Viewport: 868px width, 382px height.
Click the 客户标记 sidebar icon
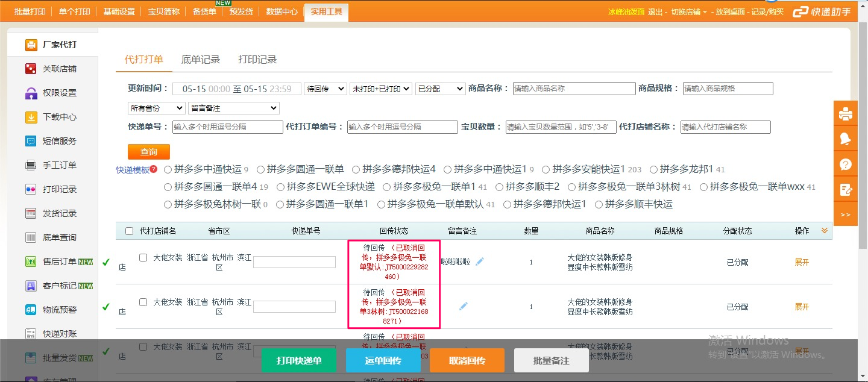(31, 286)
